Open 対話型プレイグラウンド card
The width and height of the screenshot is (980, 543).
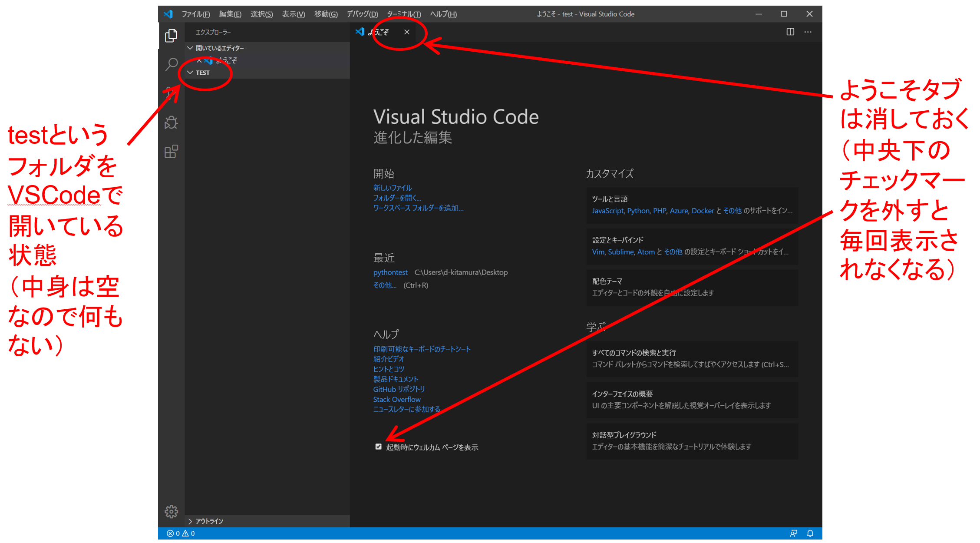[x=692, y=441]
